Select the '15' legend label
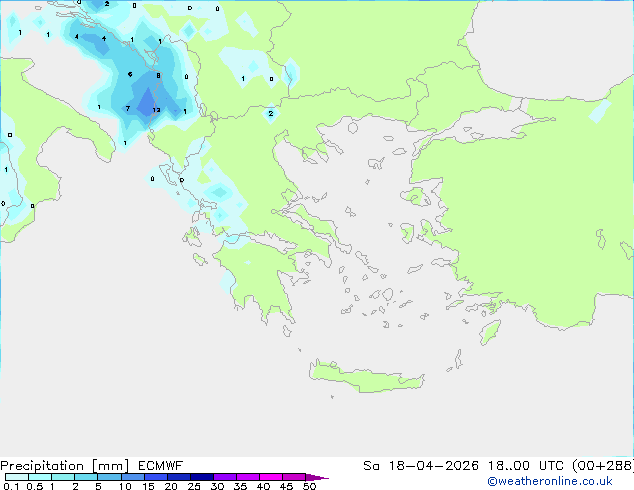The height and width of the screenshot is (490, 634). pyautogui.click(x=148, y=486)
